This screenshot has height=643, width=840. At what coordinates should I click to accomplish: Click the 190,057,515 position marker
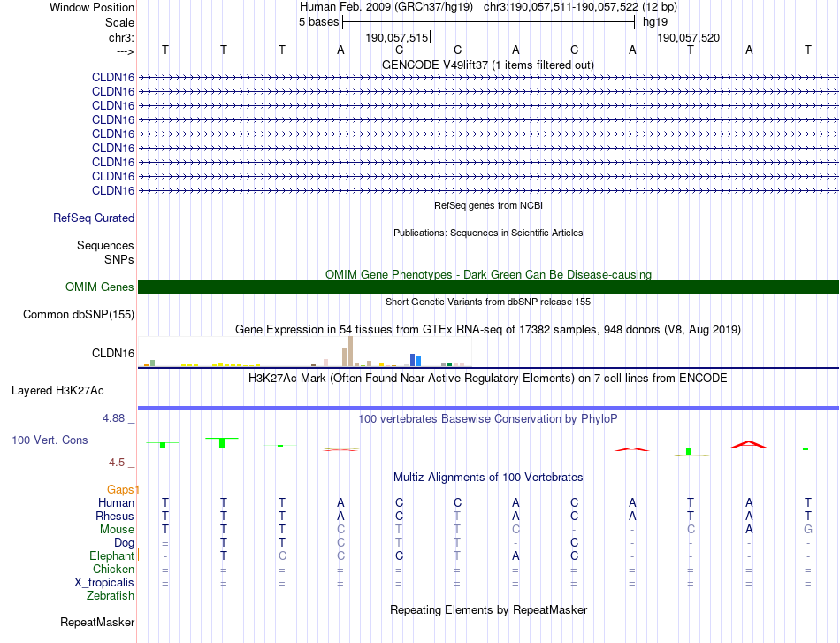click(x=397, y=37)
